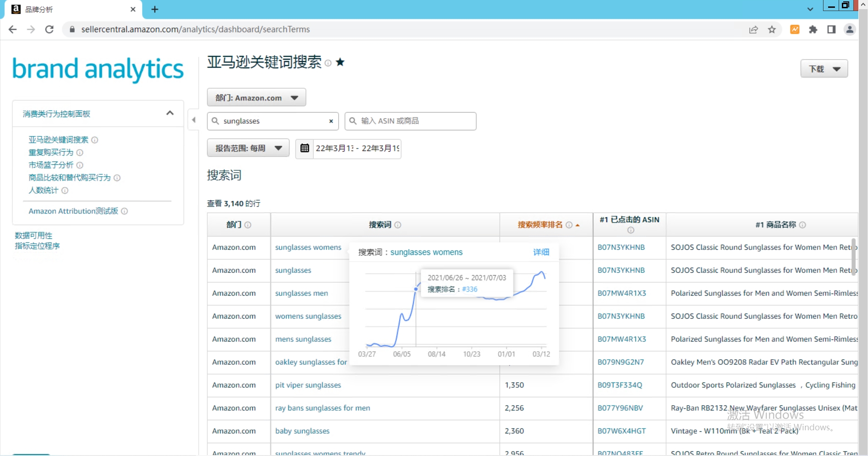
Task: Click the womens sunglasses search term
Action: coord(308,316)
